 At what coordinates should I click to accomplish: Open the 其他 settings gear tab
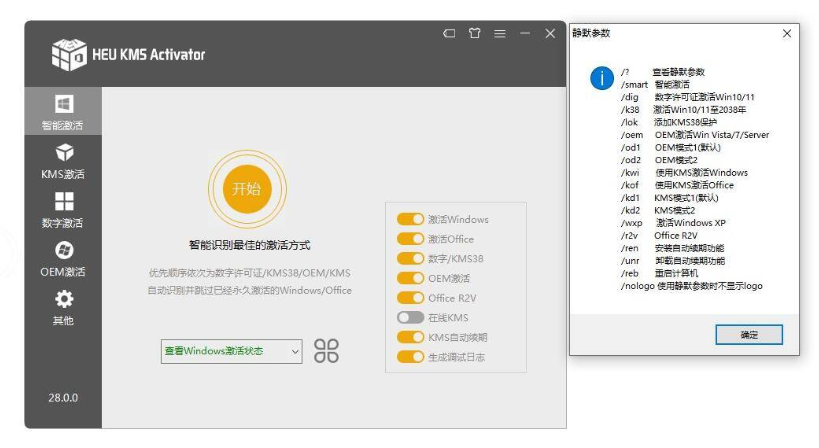(x=63, y=307)
